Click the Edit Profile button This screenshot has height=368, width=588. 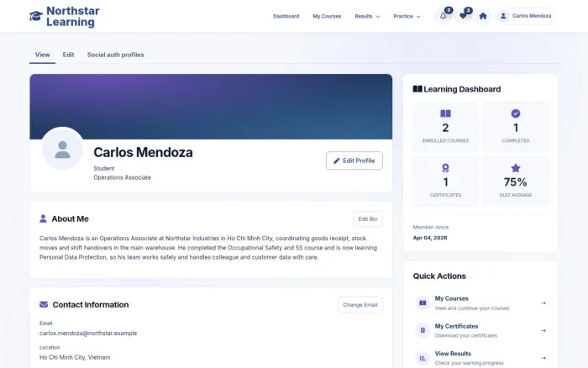coord(354,160)
